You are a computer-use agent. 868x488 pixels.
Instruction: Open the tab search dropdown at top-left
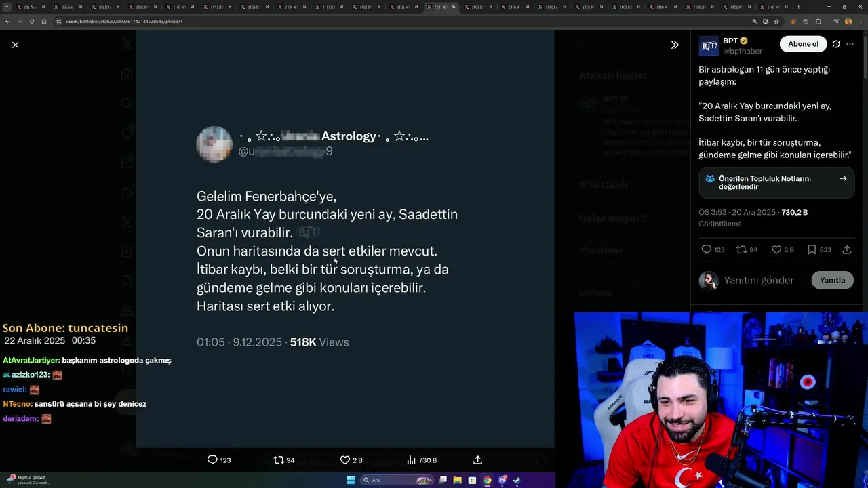pyautogui.click(x=7, y=7)
